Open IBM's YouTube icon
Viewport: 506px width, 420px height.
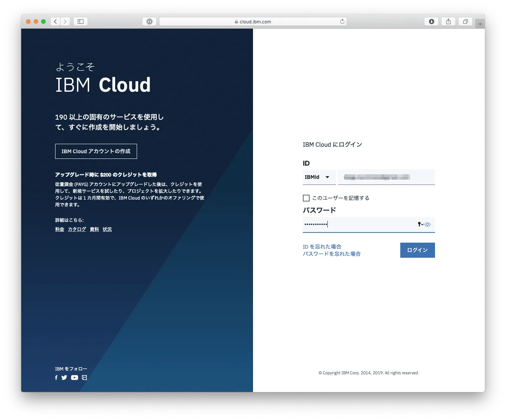(x=74, y=377)
